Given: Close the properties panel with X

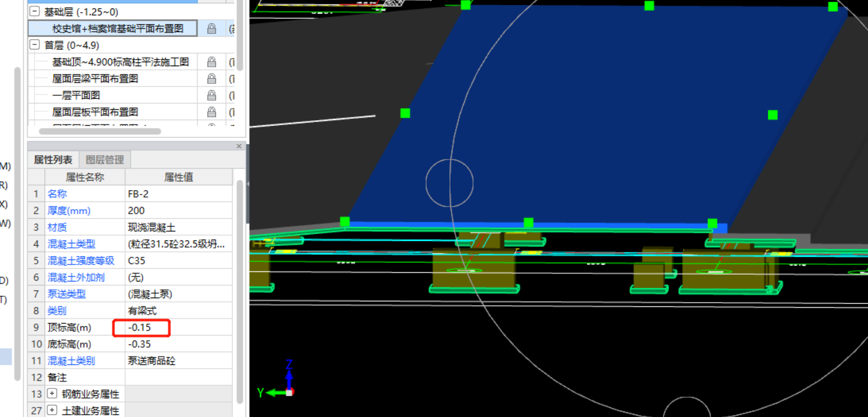Looking at the screenshot, I should click(x=240, y=146).
